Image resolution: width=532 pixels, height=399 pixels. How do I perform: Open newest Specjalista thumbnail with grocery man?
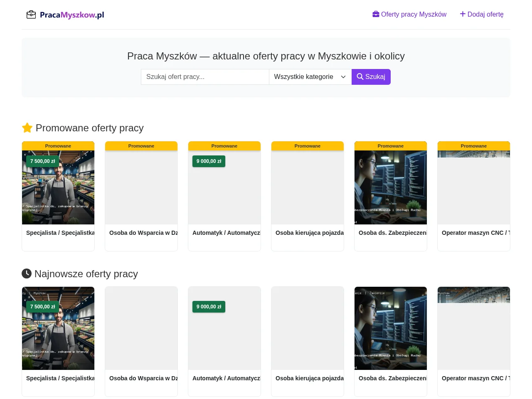[58, 328]
